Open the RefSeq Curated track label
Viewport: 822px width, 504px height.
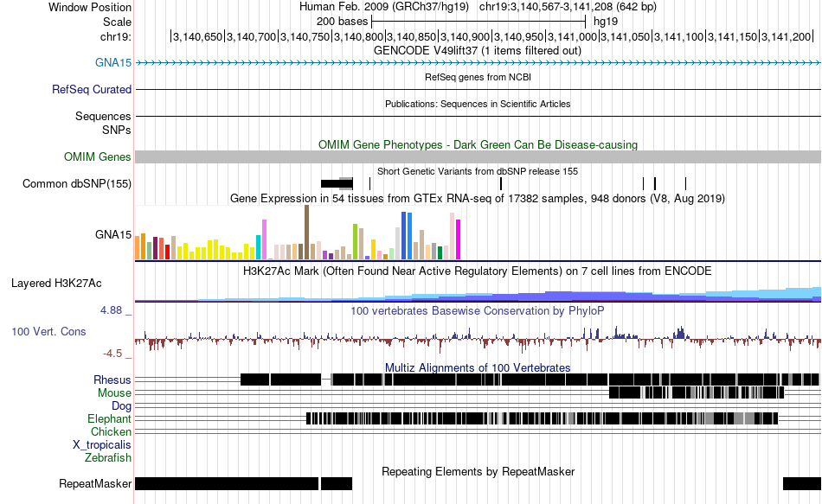(x=92, y=90)
